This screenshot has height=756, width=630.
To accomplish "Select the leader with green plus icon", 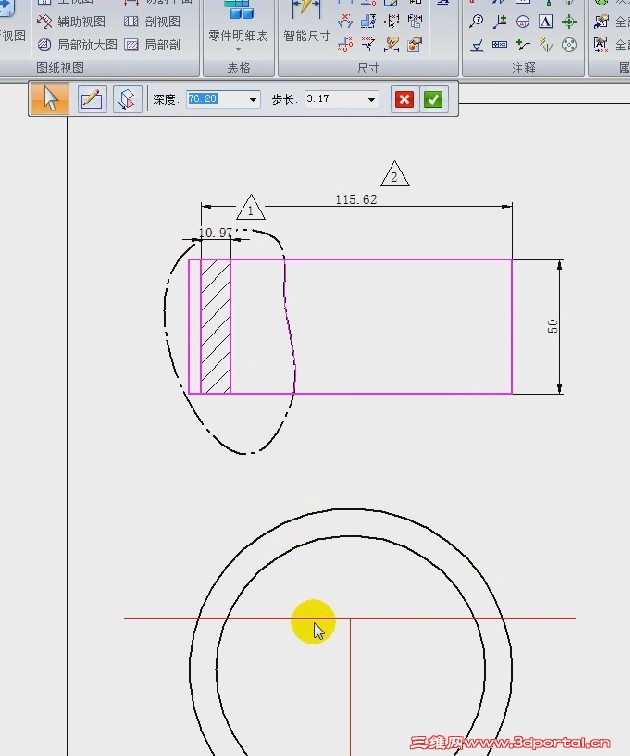I will [499, 21].
